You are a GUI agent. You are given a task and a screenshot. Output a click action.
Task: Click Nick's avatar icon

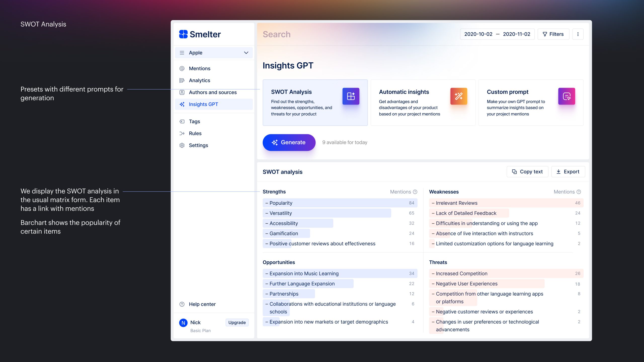click(x=183, y=323)
